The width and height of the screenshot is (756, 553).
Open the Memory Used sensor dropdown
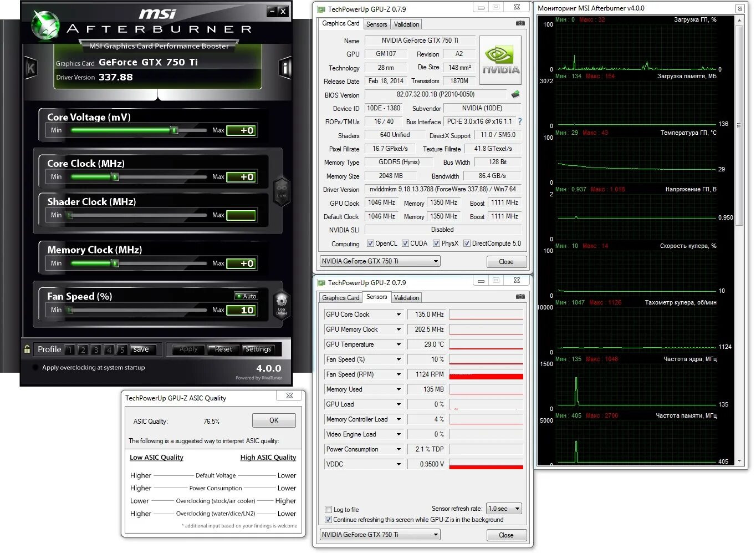(399, 389)
